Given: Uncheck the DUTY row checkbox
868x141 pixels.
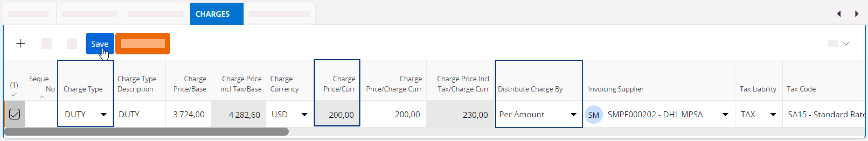Looking at the screenshot, I should pos(15,114).
